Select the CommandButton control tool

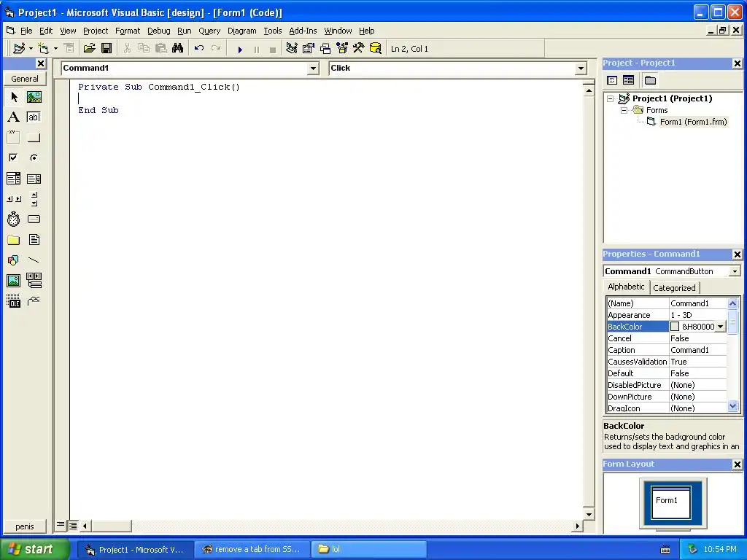tap(34, 138)
